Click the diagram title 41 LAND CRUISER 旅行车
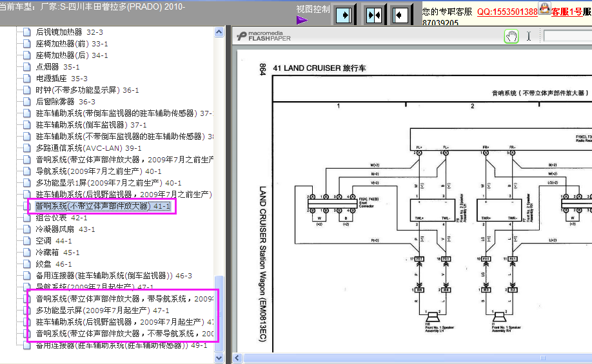Screen dimensions: 592x364 click(319, 68)
